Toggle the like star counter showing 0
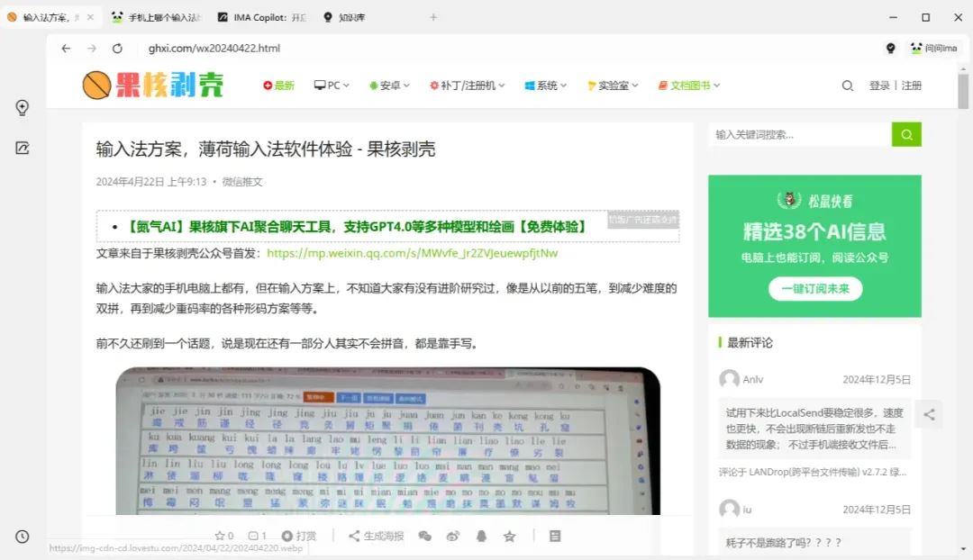 click(x=223, y=536)
